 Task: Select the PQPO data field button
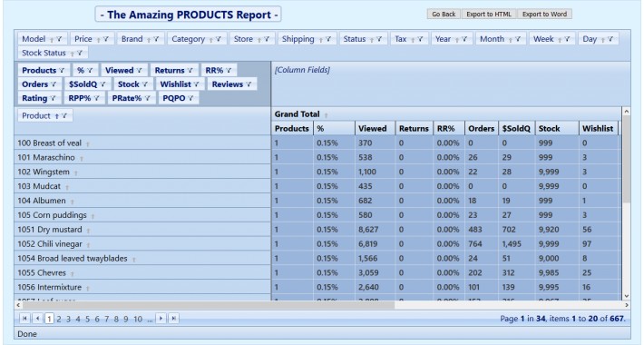coord(179,98)
